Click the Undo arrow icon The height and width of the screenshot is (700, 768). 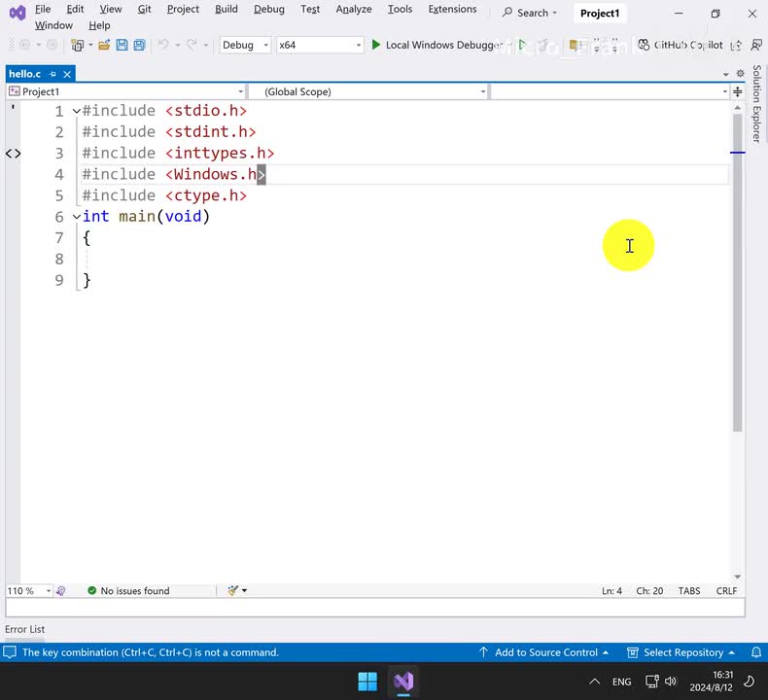(x=163, y=45)
